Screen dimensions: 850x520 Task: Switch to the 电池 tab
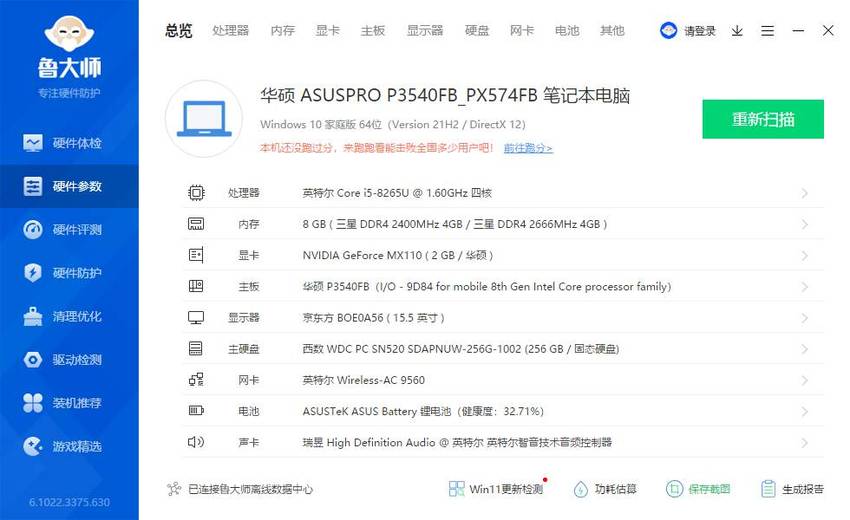(x=567, y=30)
